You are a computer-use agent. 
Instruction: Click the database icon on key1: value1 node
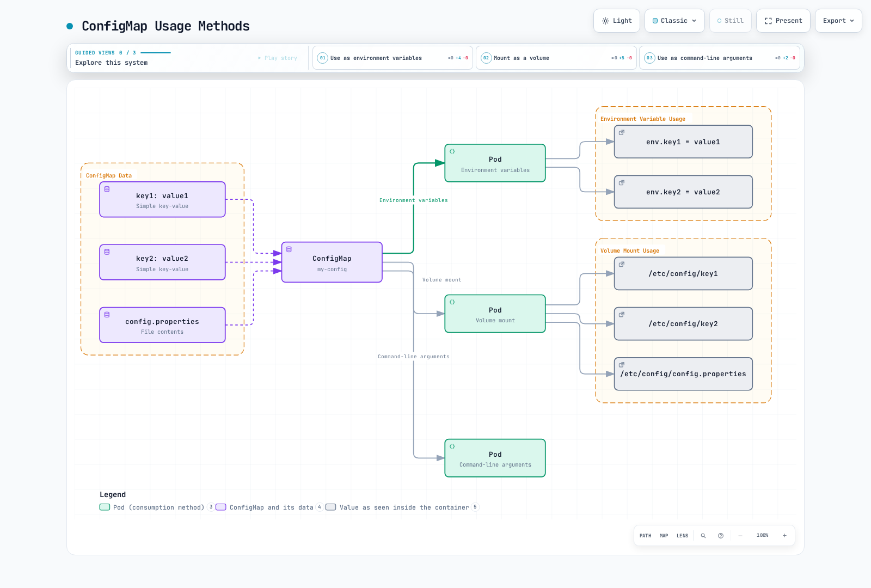[x=107, y=189]
